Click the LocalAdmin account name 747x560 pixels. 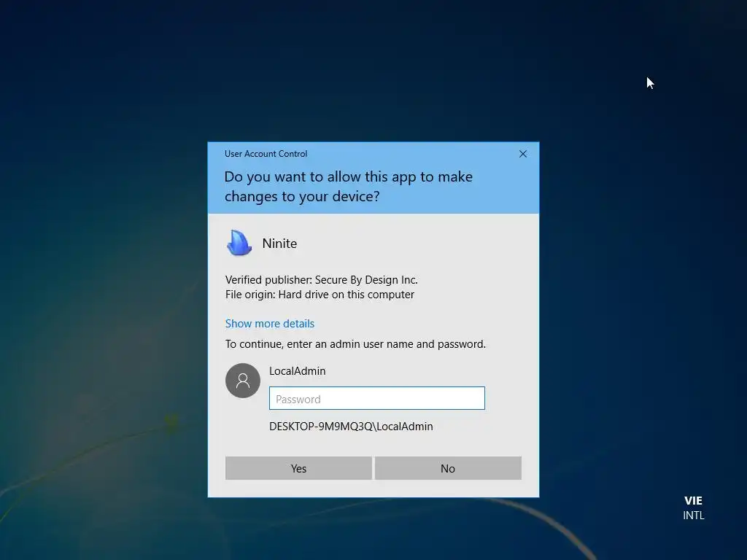click(x=298, y=371)
